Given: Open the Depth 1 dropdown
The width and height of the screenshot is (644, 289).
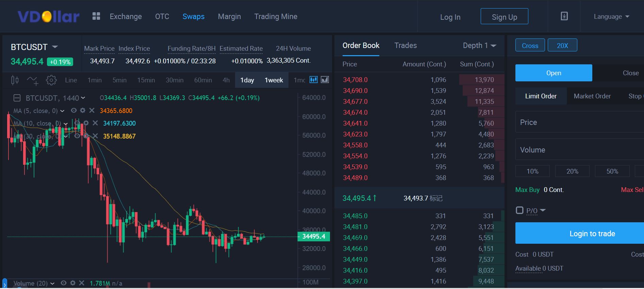Looking at the screenshot, I should (x=479, y=46).
